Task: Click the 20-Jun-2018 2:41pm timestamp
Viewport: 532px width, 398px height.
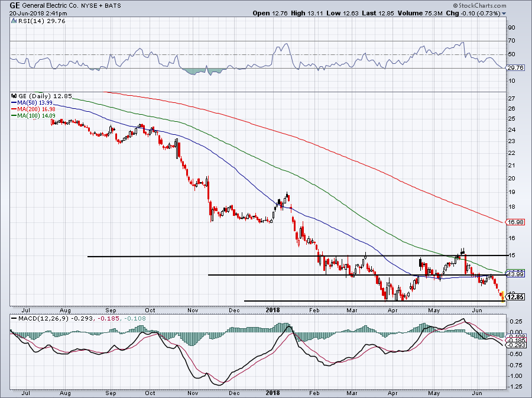Action: [x=38, y=14]
